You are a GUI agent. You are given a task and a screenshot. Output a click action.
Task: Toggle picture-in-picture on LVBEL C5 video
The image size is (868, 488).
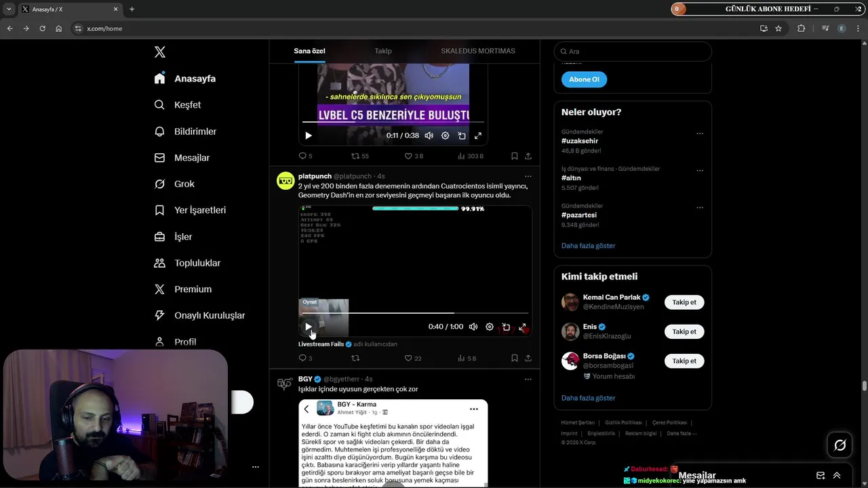tap(462, 136)
